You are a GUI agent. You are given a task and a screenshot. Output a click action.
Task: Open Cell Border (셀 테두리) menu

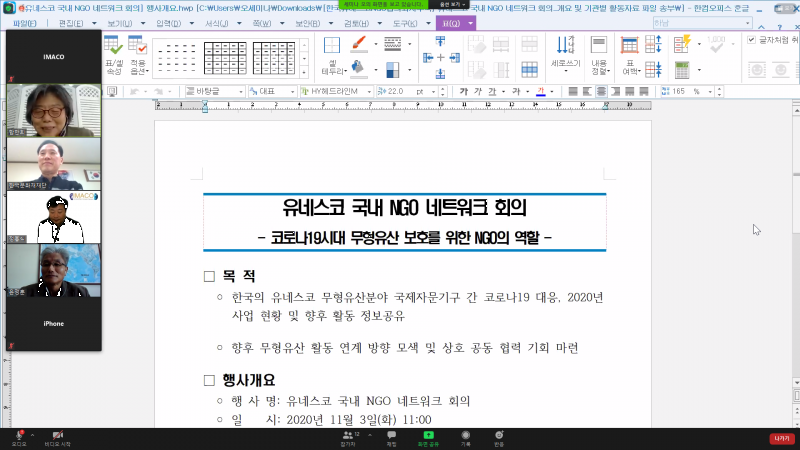coord(333,55)
